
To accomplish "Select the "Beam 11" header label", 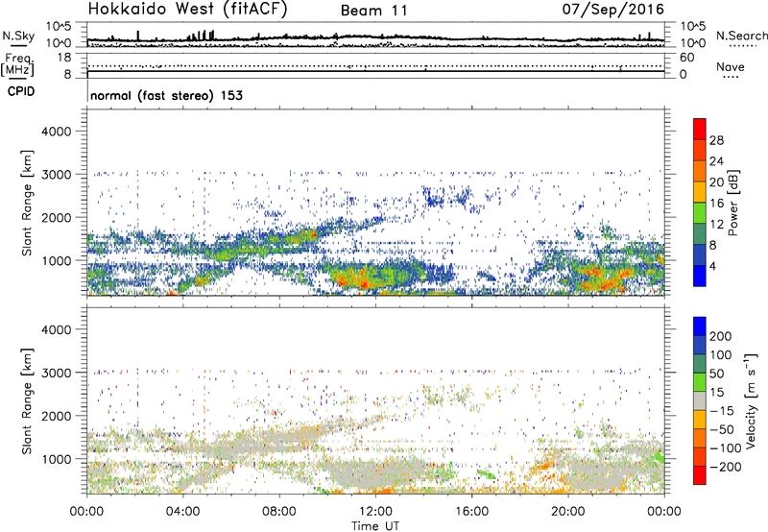I will (x=374, y=11).
